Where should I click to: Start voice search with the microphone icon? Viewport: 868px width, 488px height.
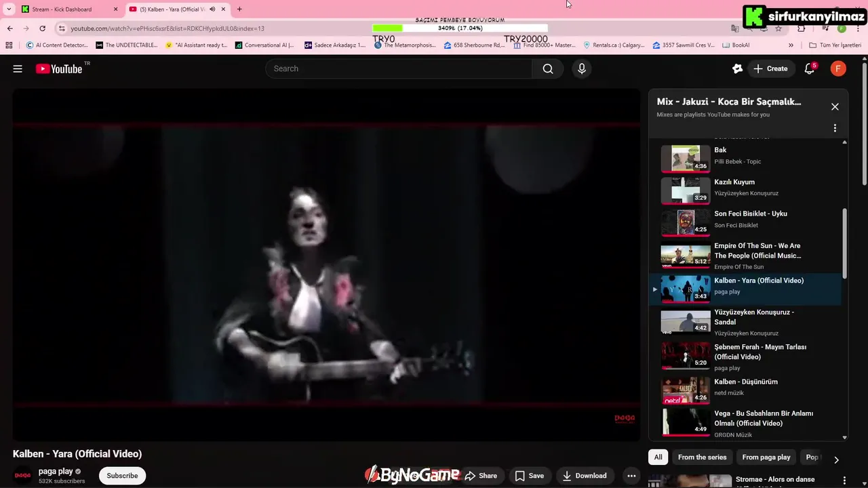581,68
